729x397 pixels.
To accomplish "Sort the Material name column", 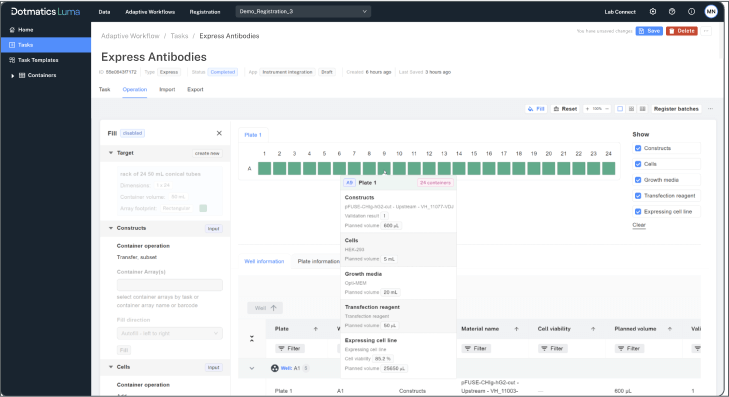I will click(516, 329).
